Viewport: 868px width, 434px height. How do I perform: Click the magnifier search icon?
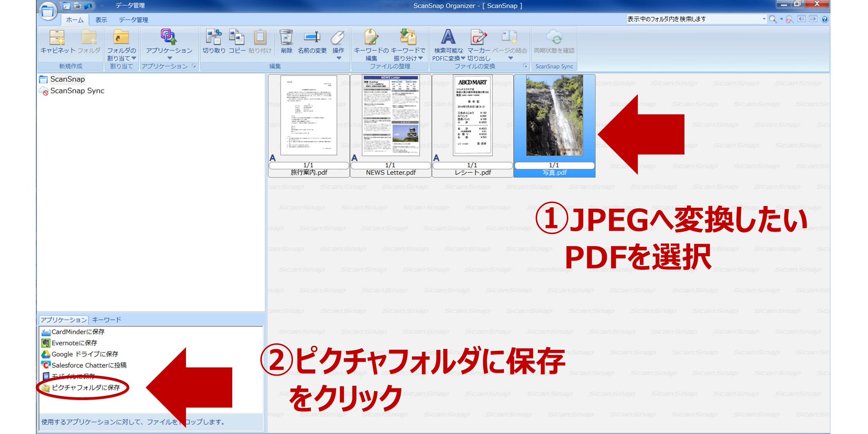click(773, 19)
